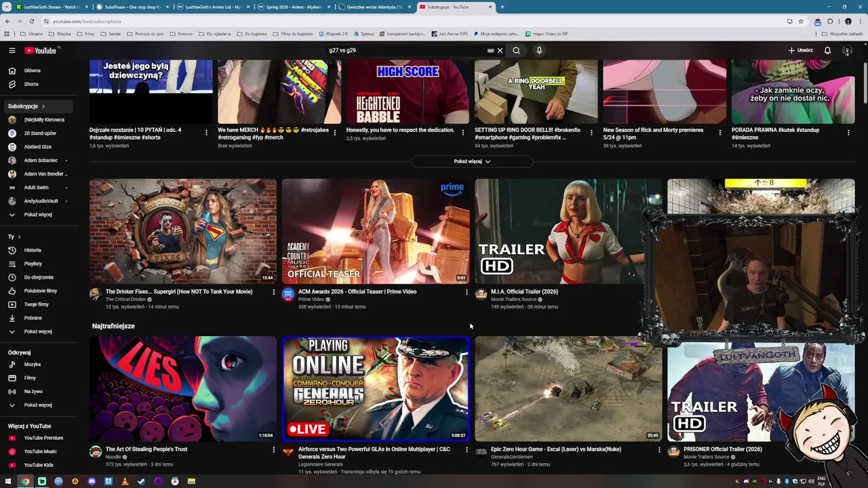Open The Drinker Fixes Supergirl video thumbnail
This screenshot has width=868, height=488.
183,231
